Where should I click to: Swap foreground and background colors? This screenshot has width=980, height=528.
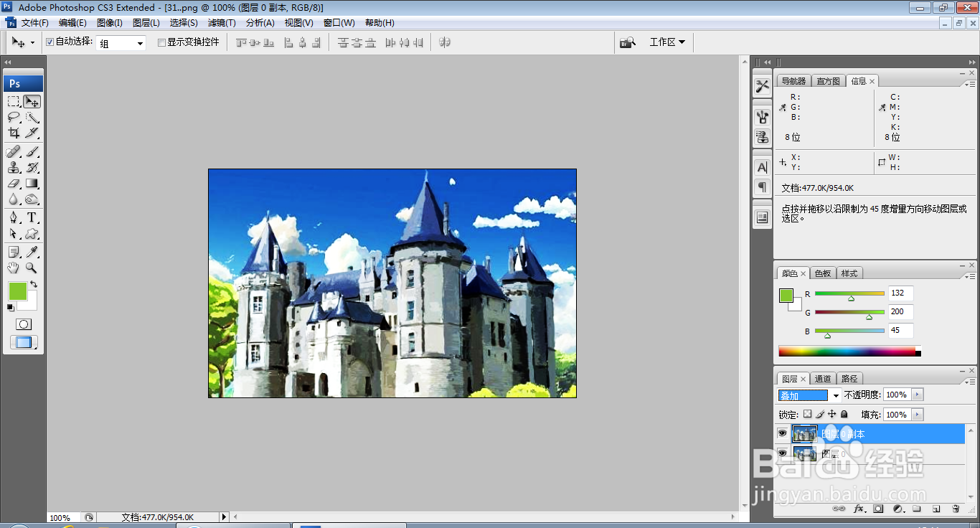pyautogui.click(x=34, y=285)
